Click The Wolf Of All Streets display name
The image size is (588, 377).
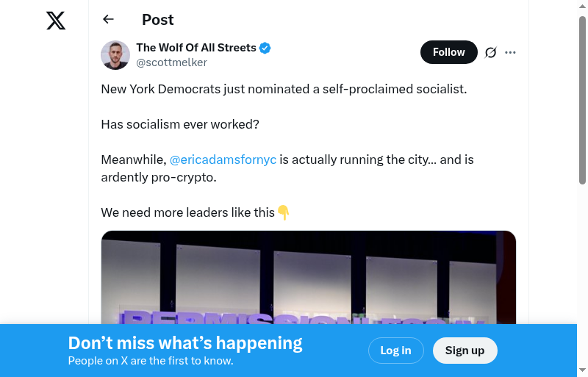[196, 48]
